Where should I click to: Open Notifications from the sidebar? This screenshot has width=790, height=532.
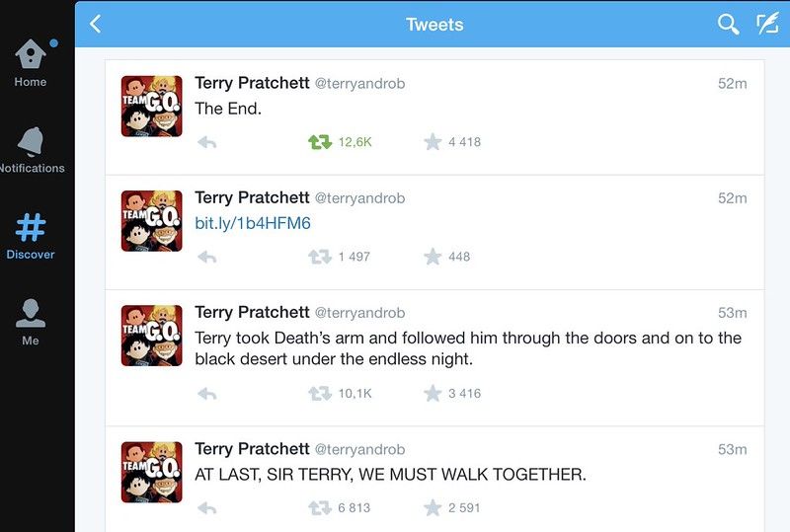(x=32, y=150)
